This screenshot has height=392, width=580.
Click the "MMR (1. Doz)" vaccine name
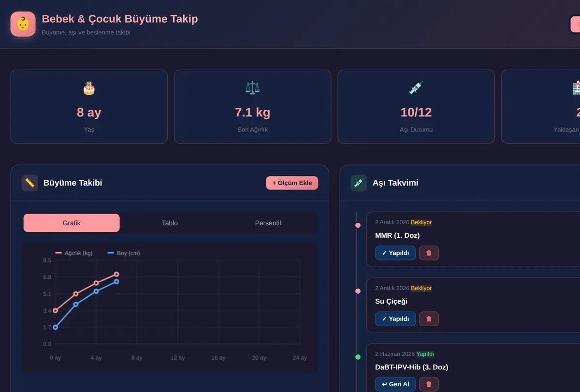(397, 235)
